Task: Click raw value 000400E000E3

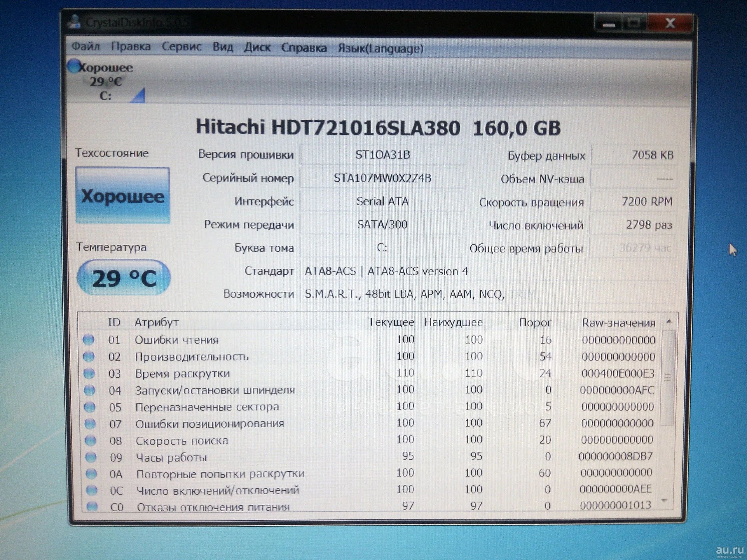Action: point(618,373)
